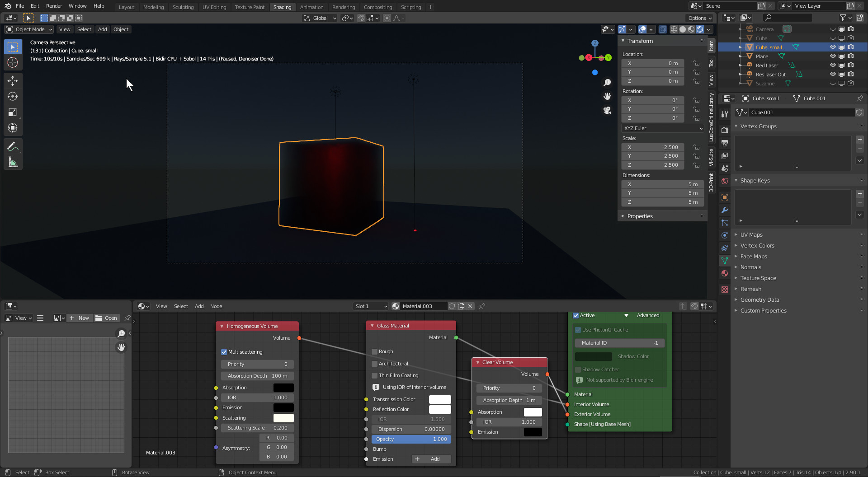Enable Multiscattering checkbox in Homogeneous Volume

(224, 352)
